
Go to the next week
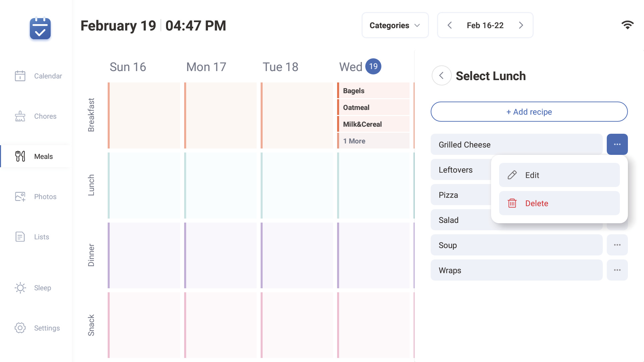coord(521,25)
